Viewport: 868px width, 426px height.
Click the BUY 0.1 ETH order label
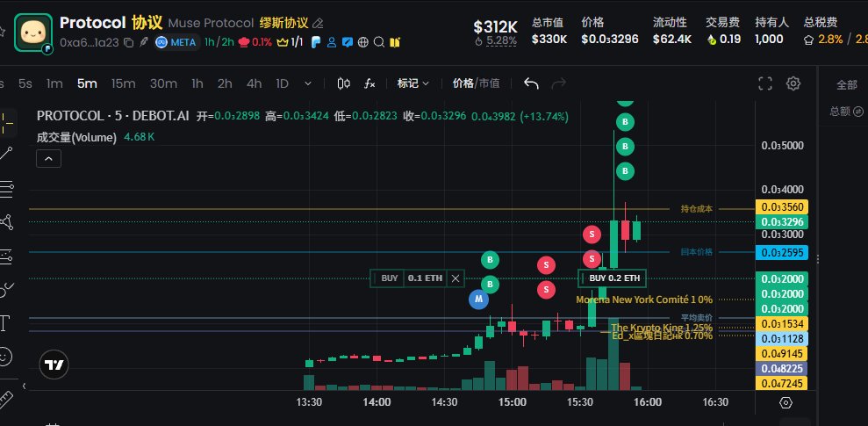[x=418, y=278]
